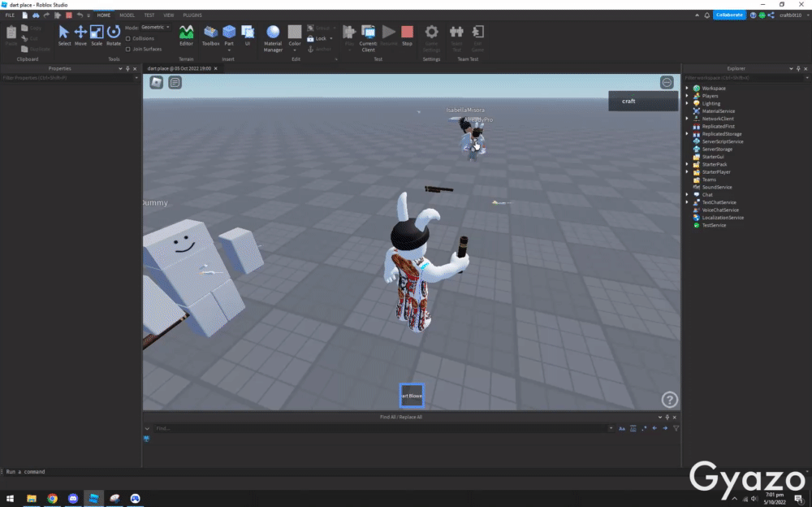Toggle regular expression search in Find panel

click(x=644, y=428)
